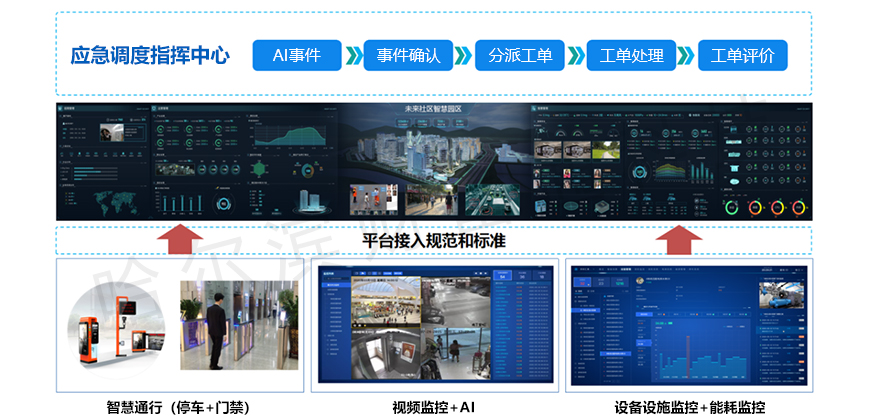This screenshot has width=870, height=420.
Task: Click chevron arrow before 工单评价
Action: tap(687, 55)
